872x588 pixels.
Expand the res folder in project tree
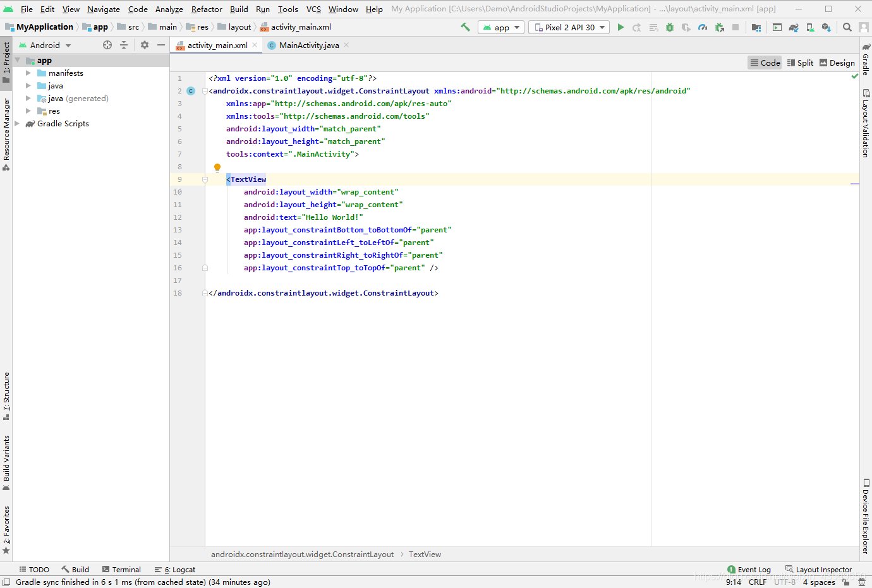(x=28, y=111)
